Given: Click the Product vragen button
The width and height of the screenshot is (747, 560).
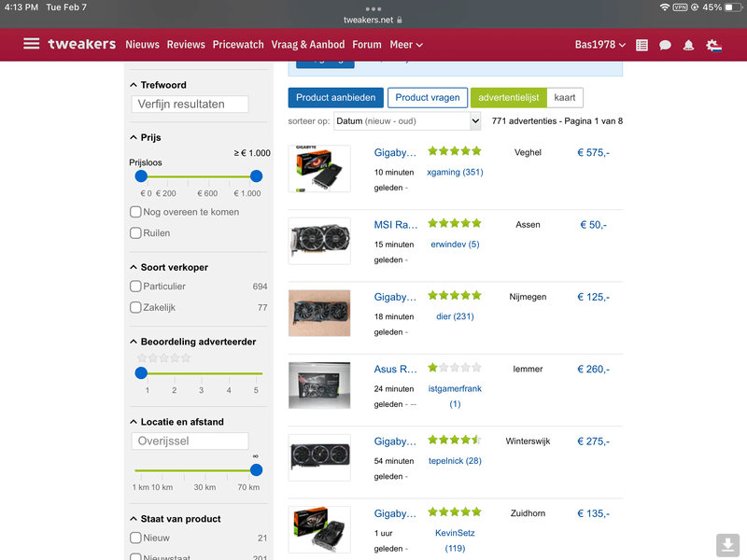Looking at the screenshot, I should point(428,98).
